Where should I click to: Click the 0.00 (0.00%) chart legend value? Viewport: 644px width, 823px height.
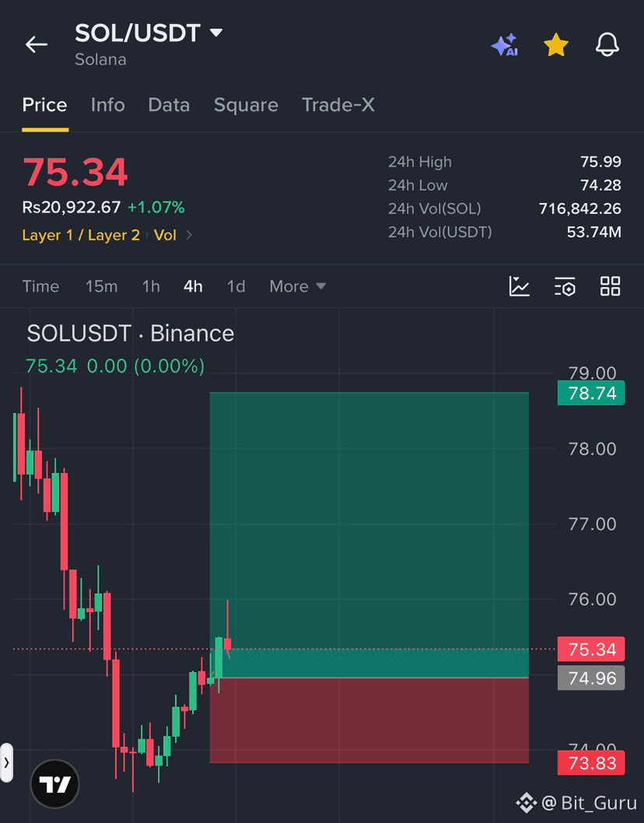tap(145, 366)
